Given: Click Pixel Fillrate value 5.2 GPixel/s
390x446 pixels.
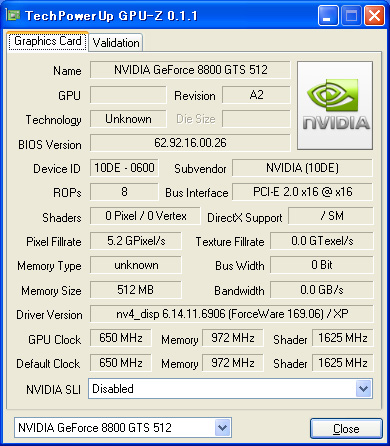Looking at the screenshot, I should (x=136, y=241).
